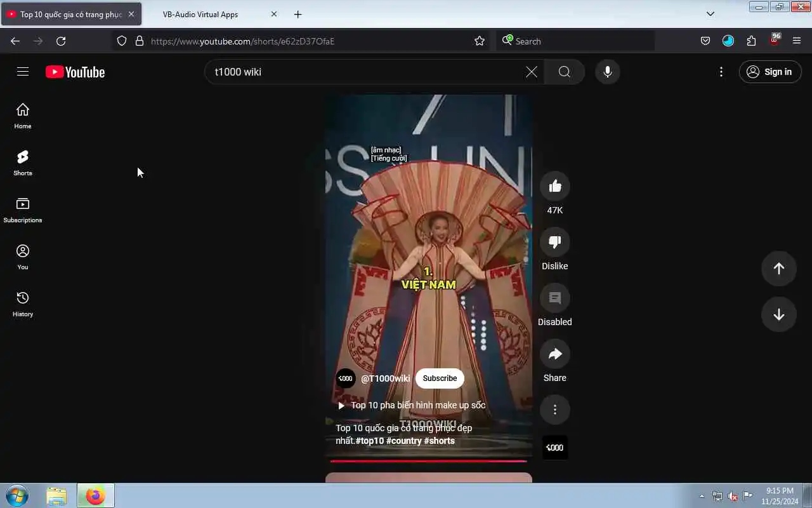Image resolution: width=812 pixels, height=508 pixels.
Task: Click the network tray icon
Action: click(x=717, y=496)
